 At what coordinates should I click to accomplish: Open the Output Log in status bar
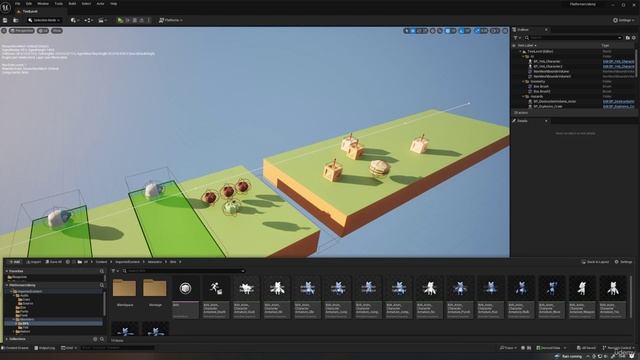[45, 348]
